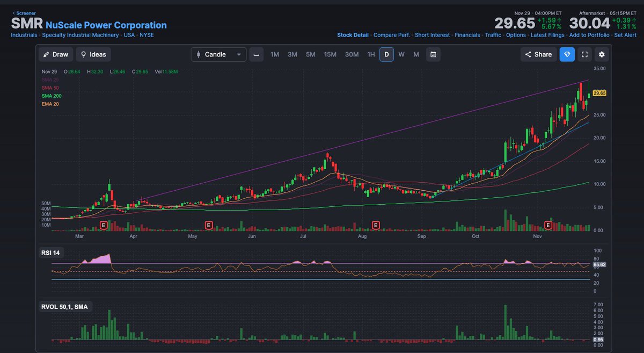Click the Vol 11.58M readout
Screen dimensions: 644x353
[x=166, y=71]
